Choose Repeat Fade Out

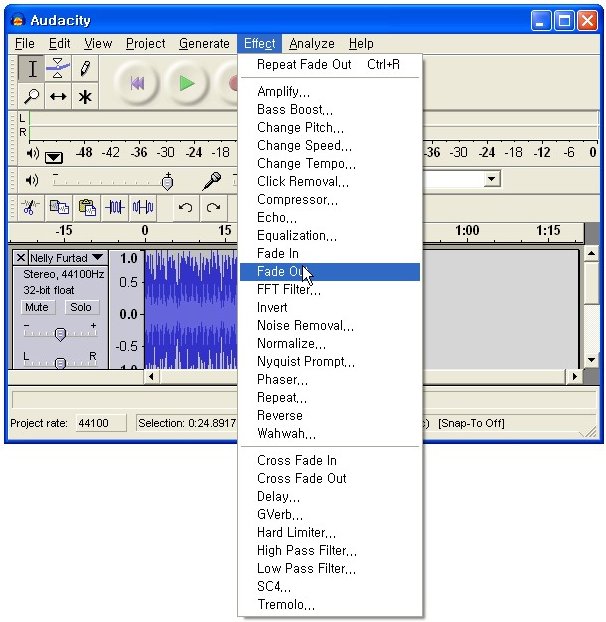330,64
